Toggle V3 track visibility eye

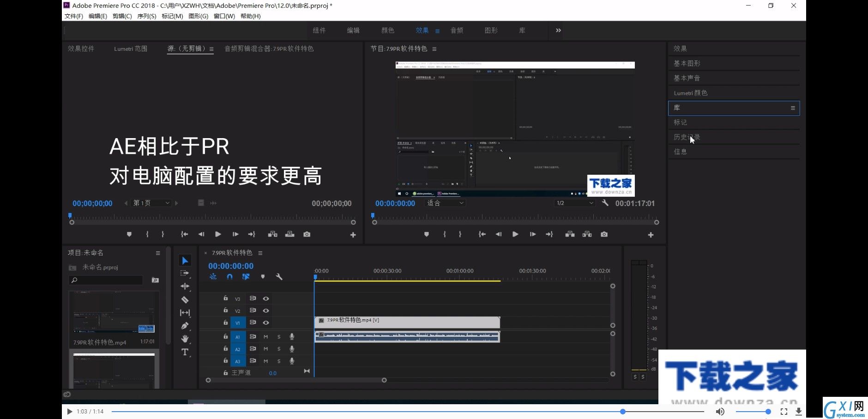coord(266,298)
